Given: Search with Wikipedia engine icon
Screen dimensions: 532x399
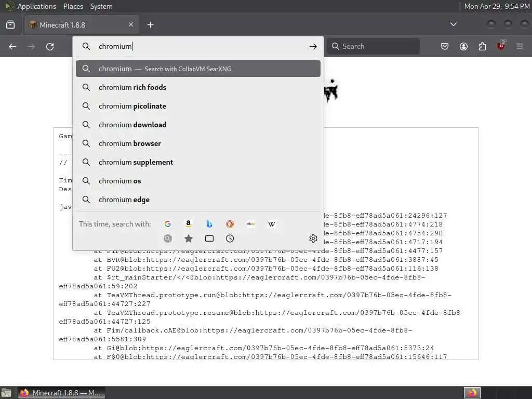Looking at the screenshot, I should [271, 224].
